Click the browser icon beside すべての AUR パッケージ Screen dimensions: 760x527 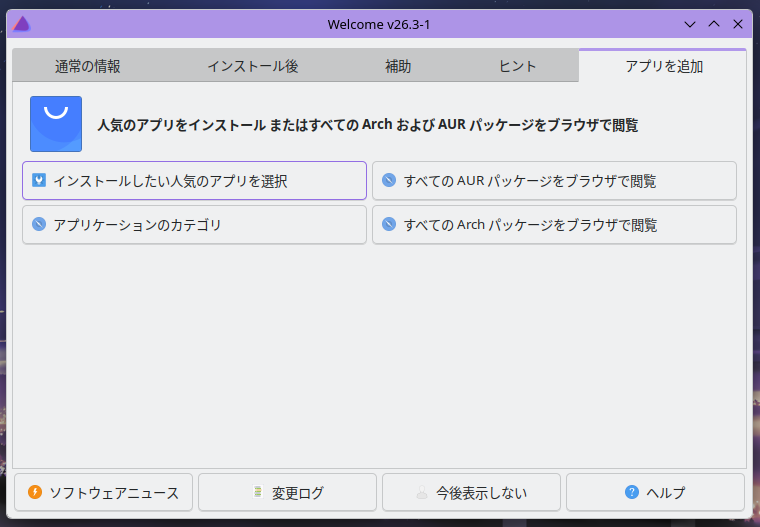pyautogui.click(x=389, y=181)
